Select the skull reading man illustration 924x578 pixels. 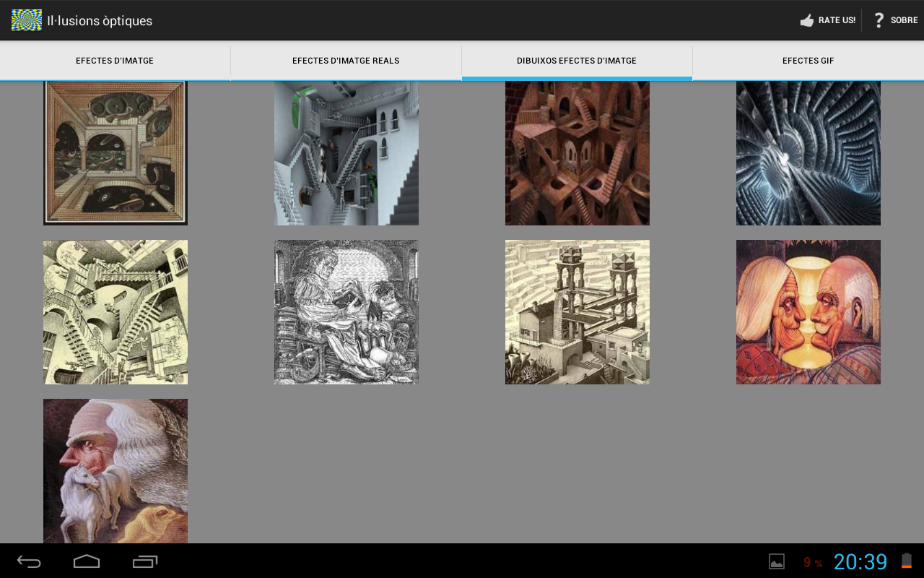coord(346,312)
